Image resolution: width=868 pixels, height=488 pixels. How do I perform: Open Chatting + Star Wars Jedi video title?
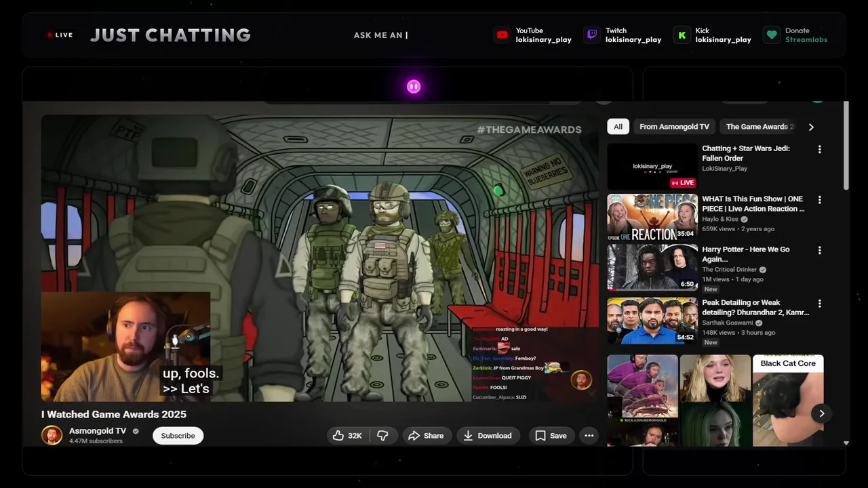coord(746,153)
